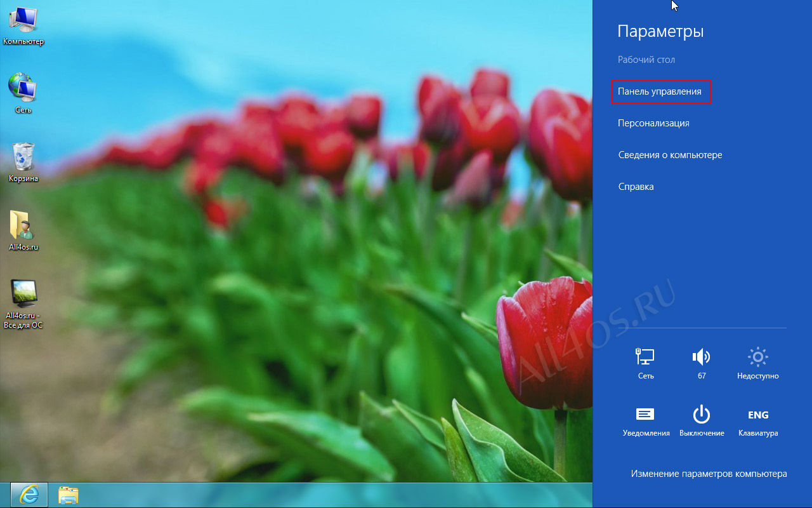Open Справка help entry
The height and width of the screenshot is (508, 812).
pos(636,187)
